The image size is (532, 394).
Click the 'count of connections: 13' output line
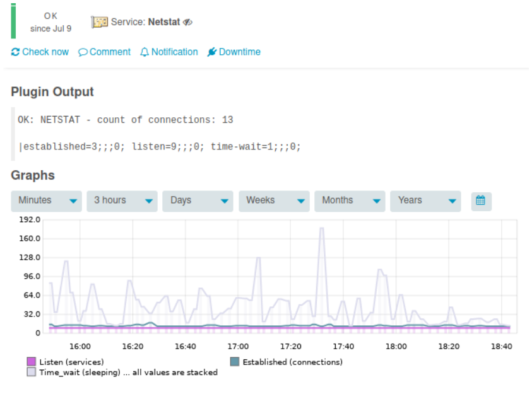point(125,120)
